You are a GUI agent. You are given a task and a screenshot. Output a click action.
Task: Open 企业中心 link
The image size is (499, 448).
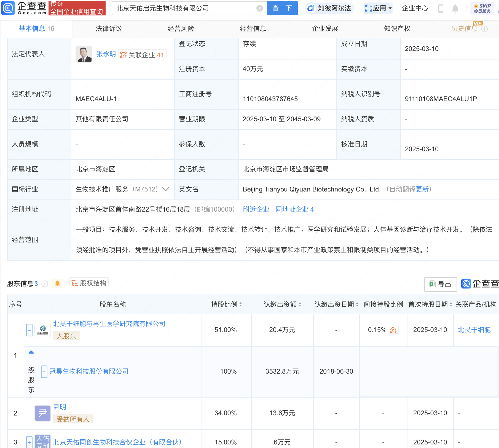coord(415,8)
